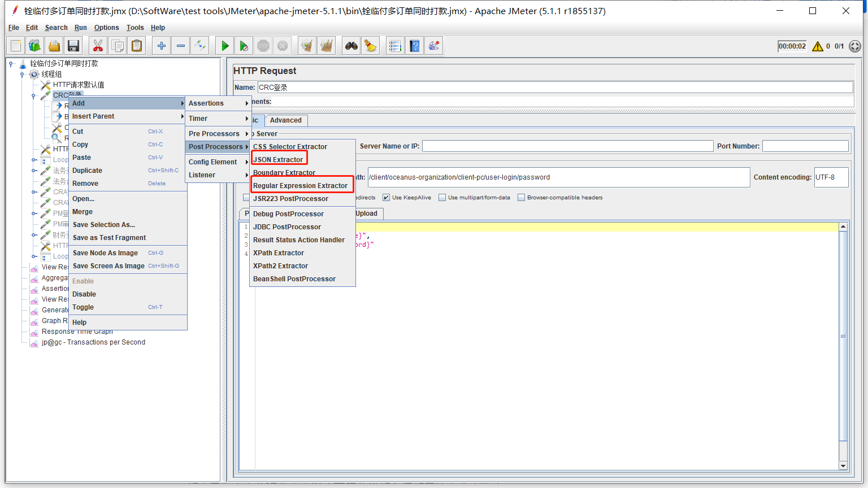Choose Save as Test Fragment
The image size is (868, 488).
pos(128,238)
